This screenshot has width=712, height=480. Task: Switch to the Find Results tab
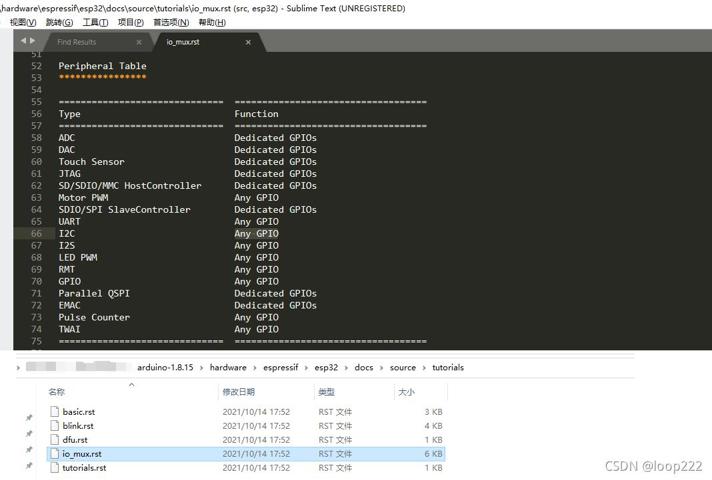pyautogui.click(x=77, y=42)
